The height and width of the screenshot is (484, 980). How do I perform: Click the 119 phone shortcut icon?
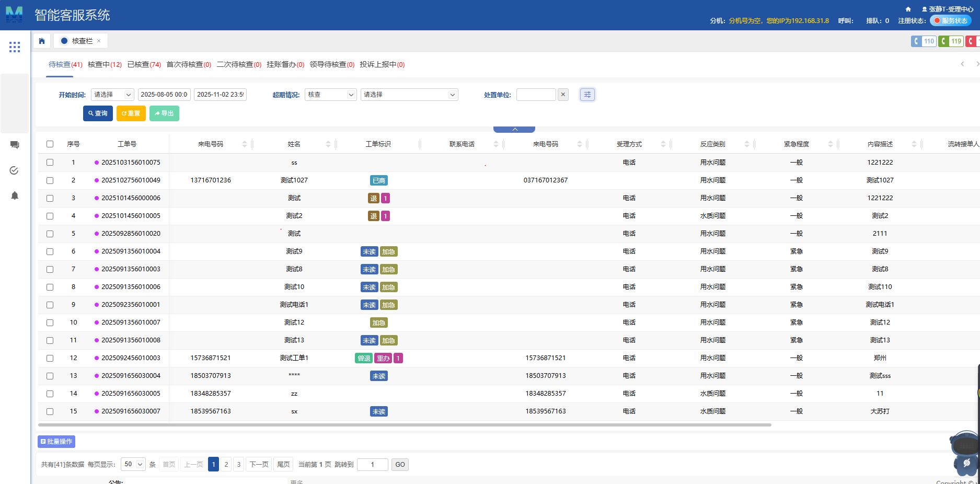click(951, 41)
